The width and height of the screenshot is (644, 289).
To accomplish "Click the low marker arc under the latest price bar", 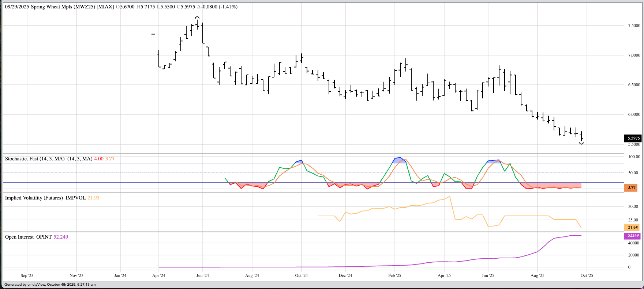I will 581,143.
